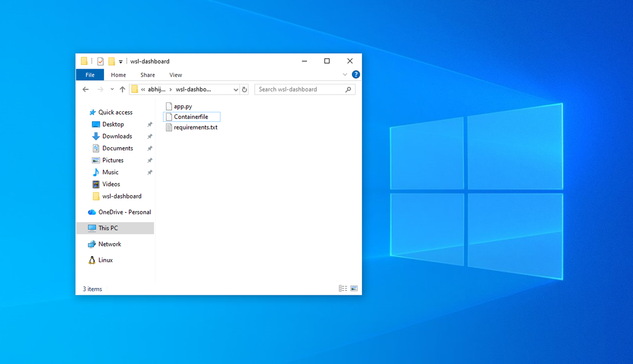The image size is (633, 364).
Task: Click the Refresh icon beside address bar
Action: click(245, 90)
